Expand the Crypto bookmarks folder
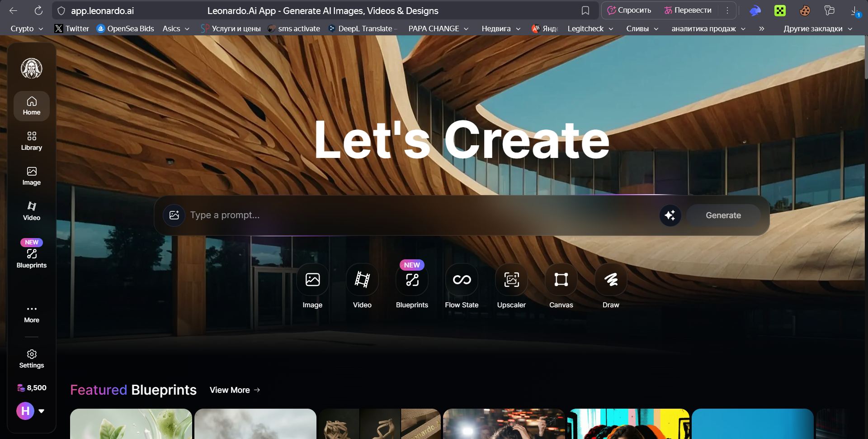Screen dimensions: 868x439 tap(27, 29)
